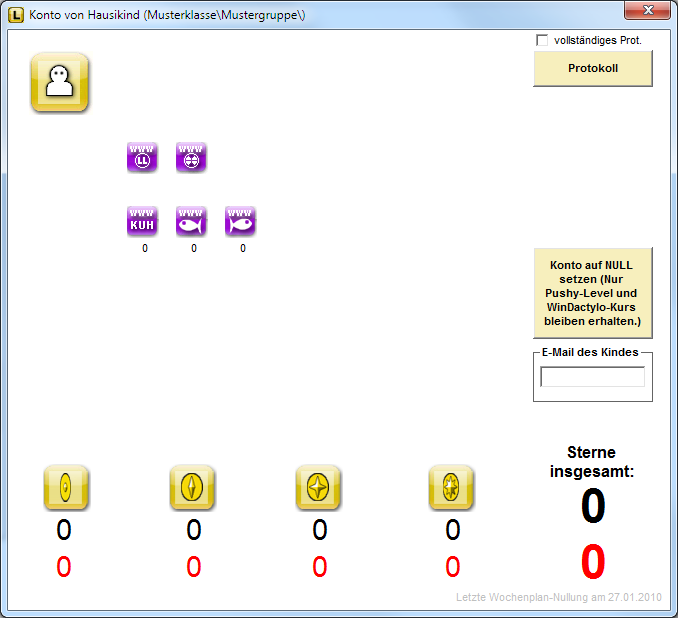Open the purple WWW KUH icon
The image size is (678, 618).
142,221
